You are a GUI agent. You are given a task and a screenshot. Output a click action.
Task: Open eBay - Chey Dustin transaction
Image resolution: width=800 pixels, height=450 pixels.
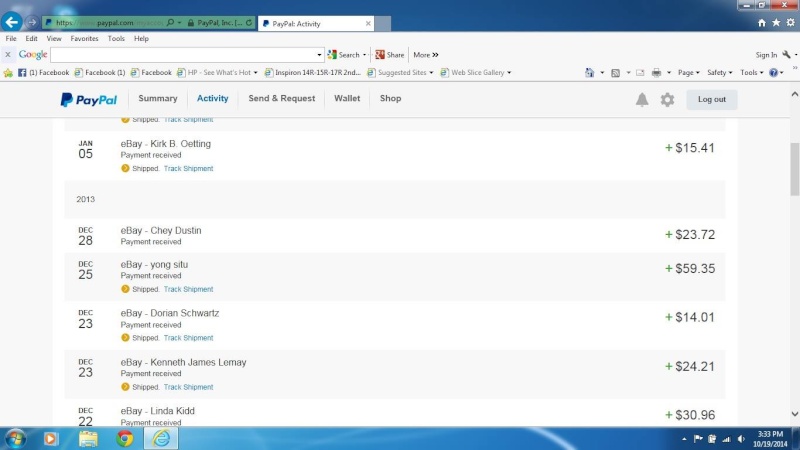tap(161, 231)
